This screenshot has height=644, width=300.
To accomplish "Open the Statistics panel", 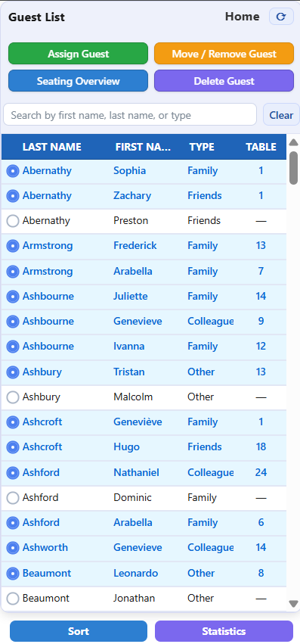I will click(x=224, y=631).
